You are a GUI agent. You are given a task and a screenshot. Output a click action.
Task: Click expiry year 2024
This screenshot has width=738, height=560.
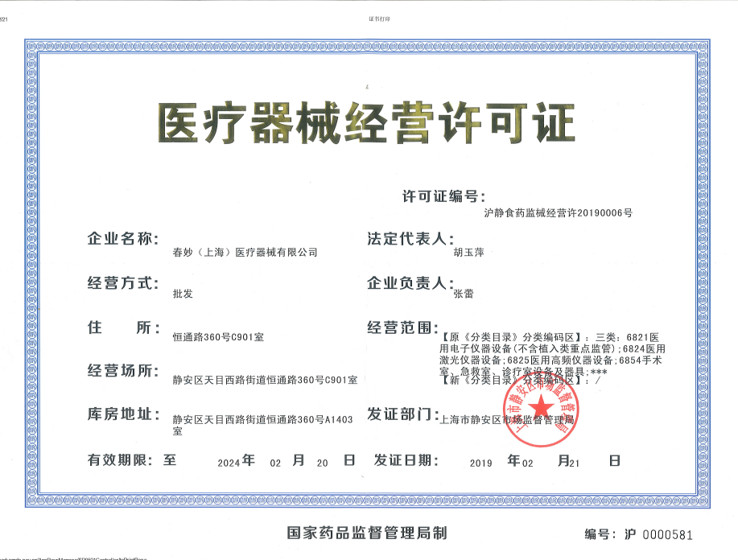pyautogui.click(x=229, y=463)
